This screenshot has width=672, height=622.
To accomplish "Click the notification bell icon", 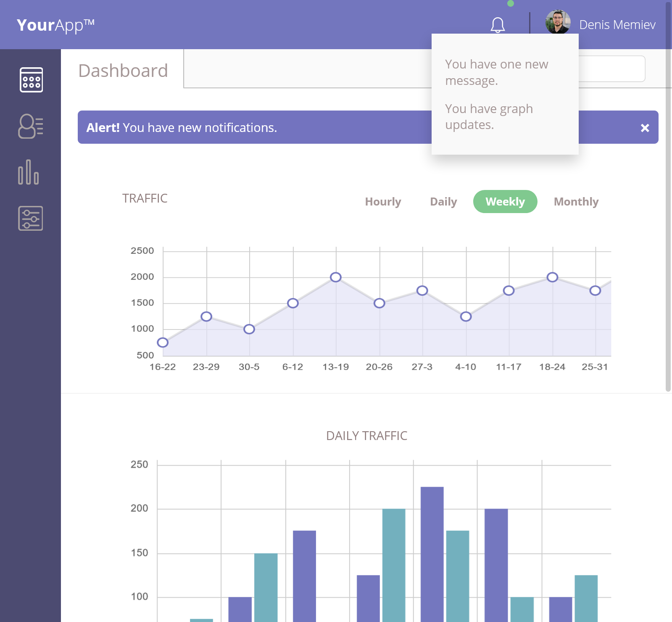I will point(498,25).
